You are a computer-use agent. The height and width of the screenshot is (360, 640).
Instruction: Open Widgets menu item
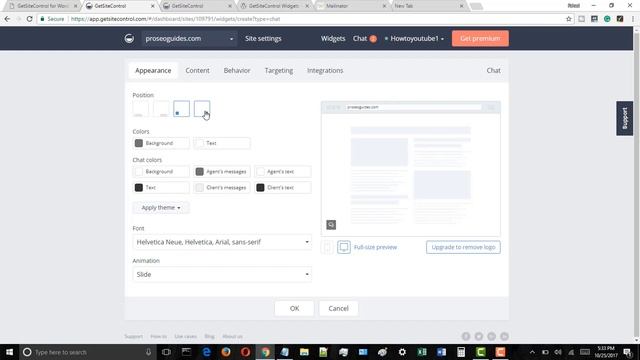(333, 38)
